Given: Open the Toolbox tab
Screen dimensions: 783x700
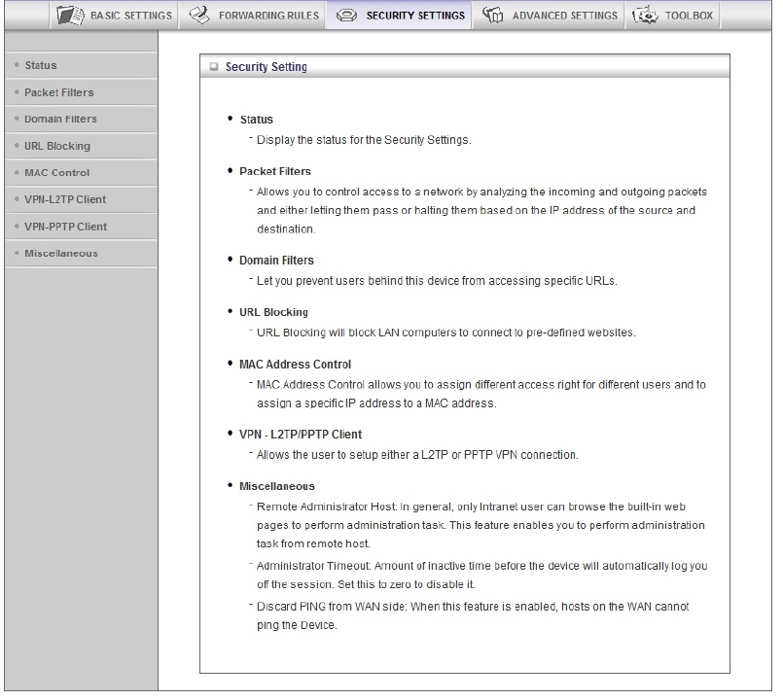Looking at the screenshot, I should click(x=673, y=16).
